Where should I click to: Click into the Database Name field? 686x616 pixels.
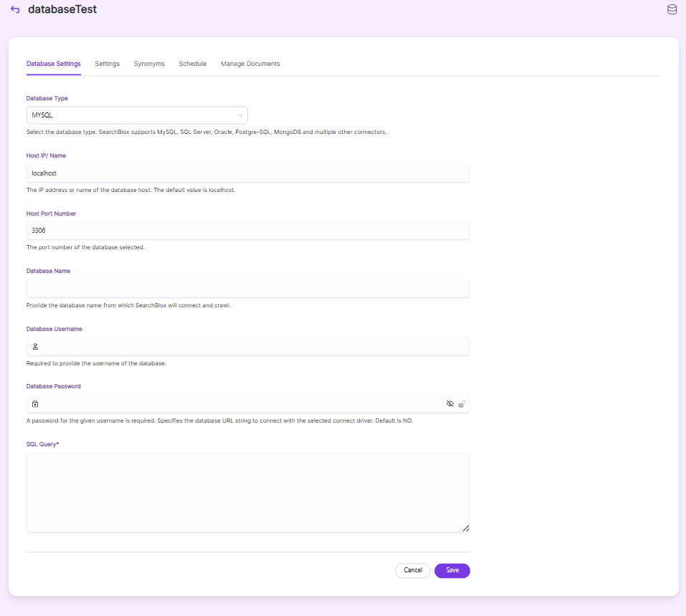coord(248,289)
